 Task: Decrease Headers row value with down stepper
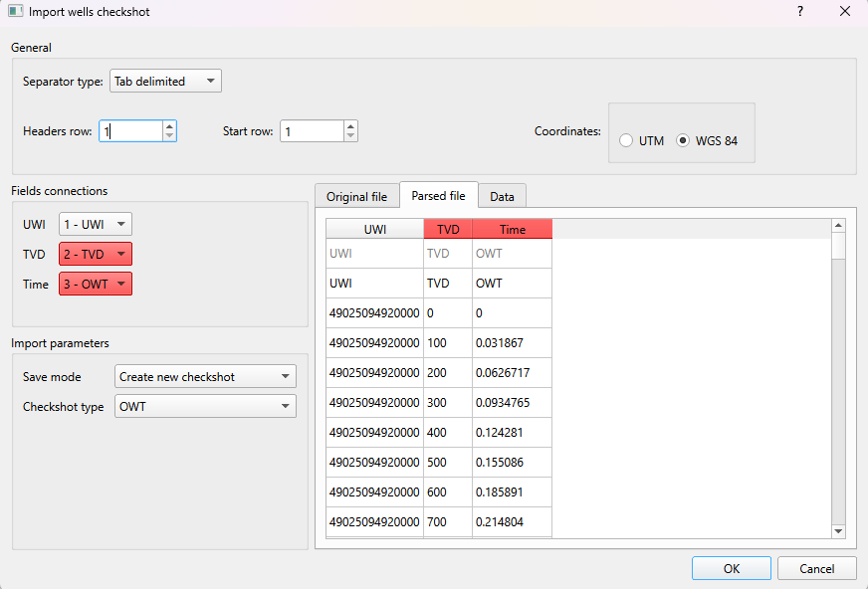(x=169, y=135)
